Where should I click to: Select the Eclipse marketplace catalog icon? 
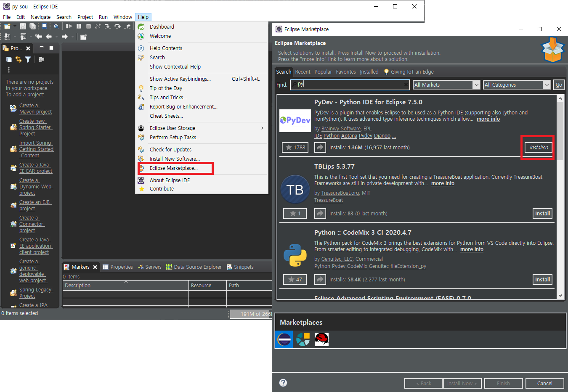(284, 339)
